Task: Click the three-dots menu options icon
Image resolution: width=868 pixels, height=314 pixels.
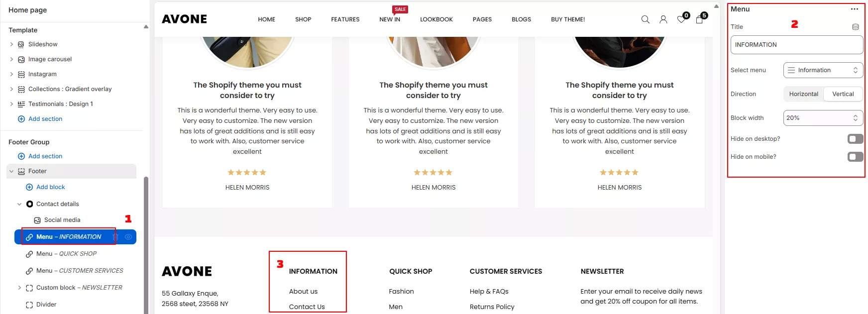Action: click(854, 9)
